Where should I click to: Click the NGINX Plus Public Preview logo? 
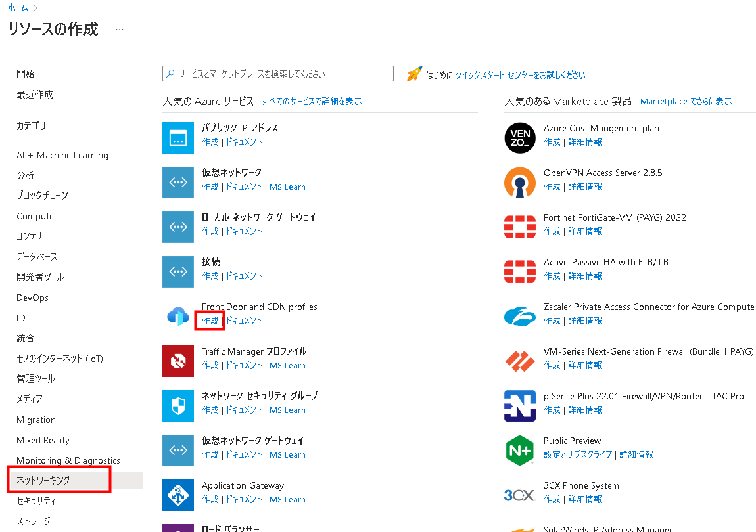click(520, 451)
